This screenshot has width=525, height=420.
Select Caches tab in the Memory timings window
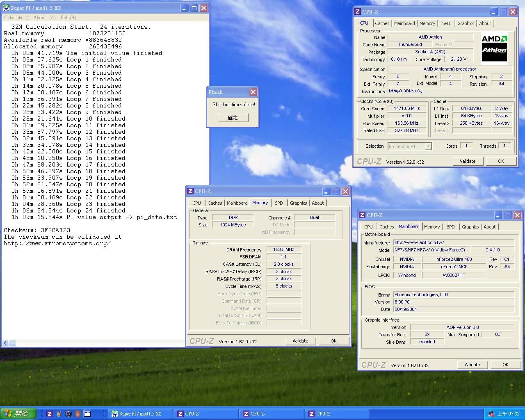coord(215,203)
